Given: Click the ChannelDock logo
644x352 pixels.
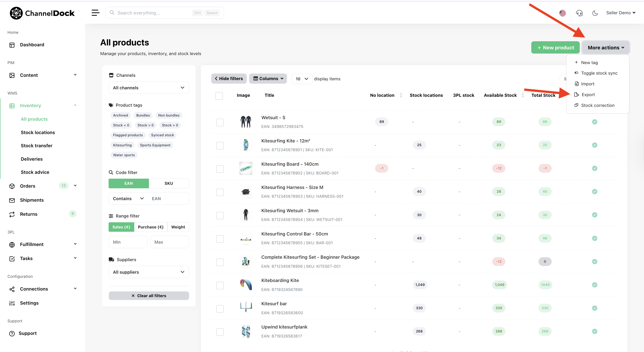Looking at the screenshot, I should [42, 13].
